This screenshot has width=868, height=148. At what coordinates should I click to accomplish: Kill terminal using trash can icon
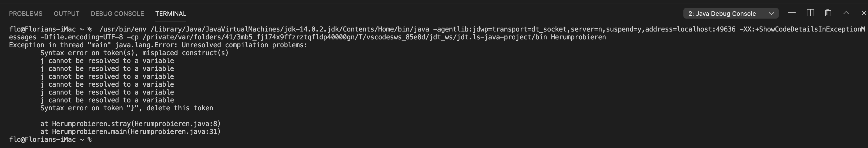click(x=828, y=13)
